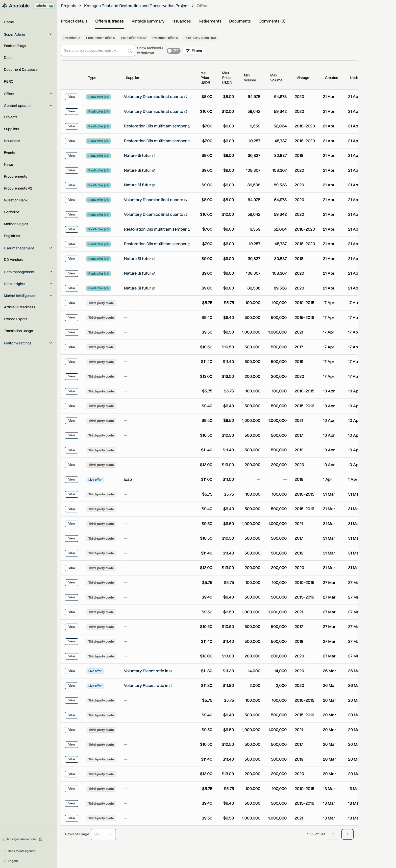Image resolution: width=396 pixels, height=868 pixels.
Task: Click Third-party quote: 469 chip
Action: coord(200,38)
